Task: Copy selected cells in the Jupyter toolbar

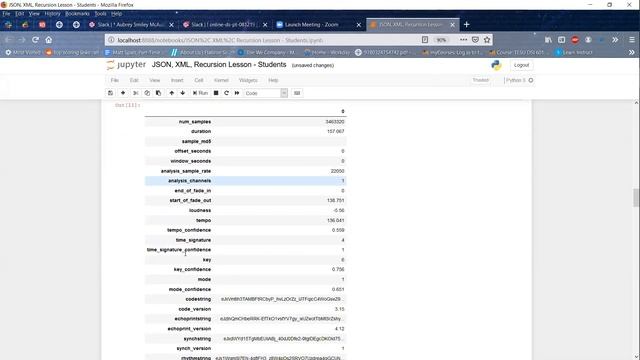Action: click(147, 93)
